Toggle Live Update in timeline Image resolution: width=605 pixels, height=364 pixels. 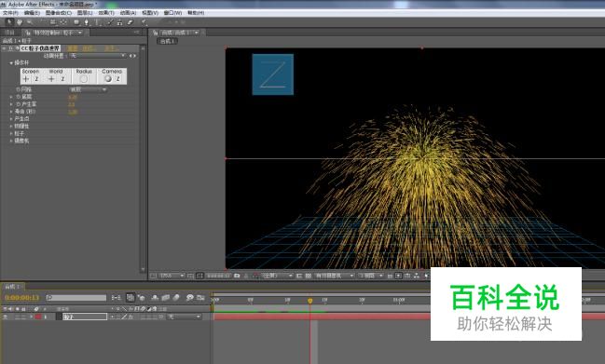[x=131, y=298]
